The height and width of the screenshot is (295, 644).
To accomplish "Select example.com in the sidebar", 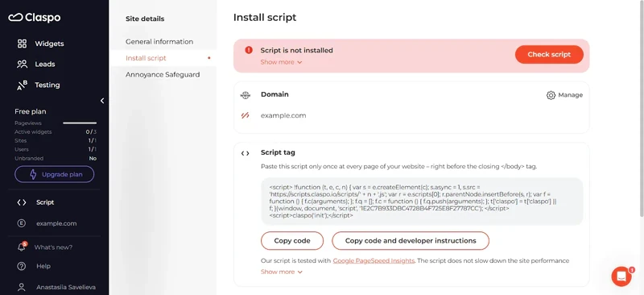I will point(56,223).
